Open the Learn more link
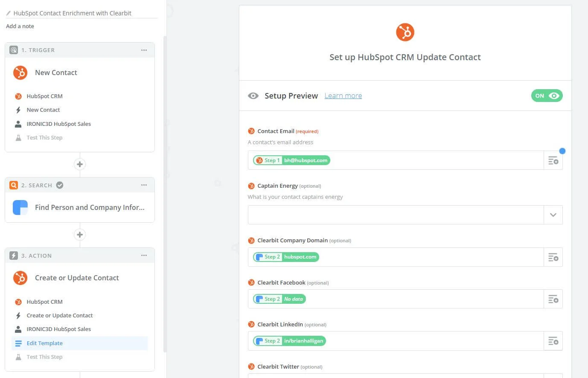588x378 pixels. coord(343,96)
